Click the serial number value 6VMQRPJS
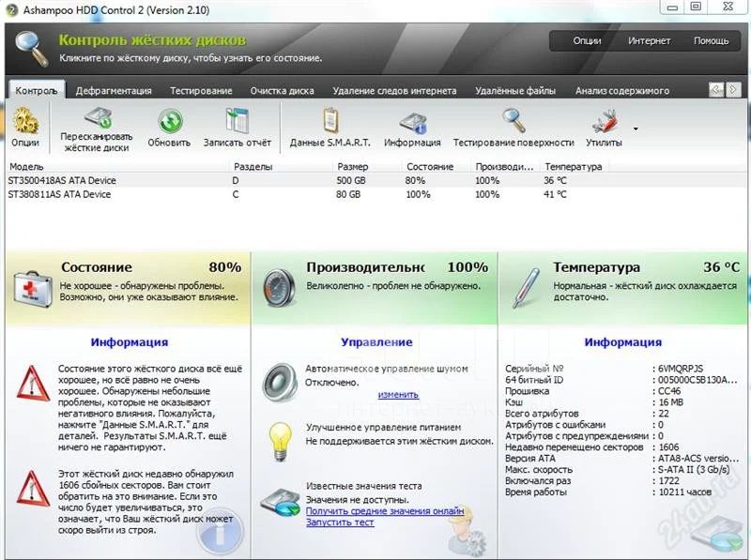Viewport: 751px width, 560px height. [680, 369]
